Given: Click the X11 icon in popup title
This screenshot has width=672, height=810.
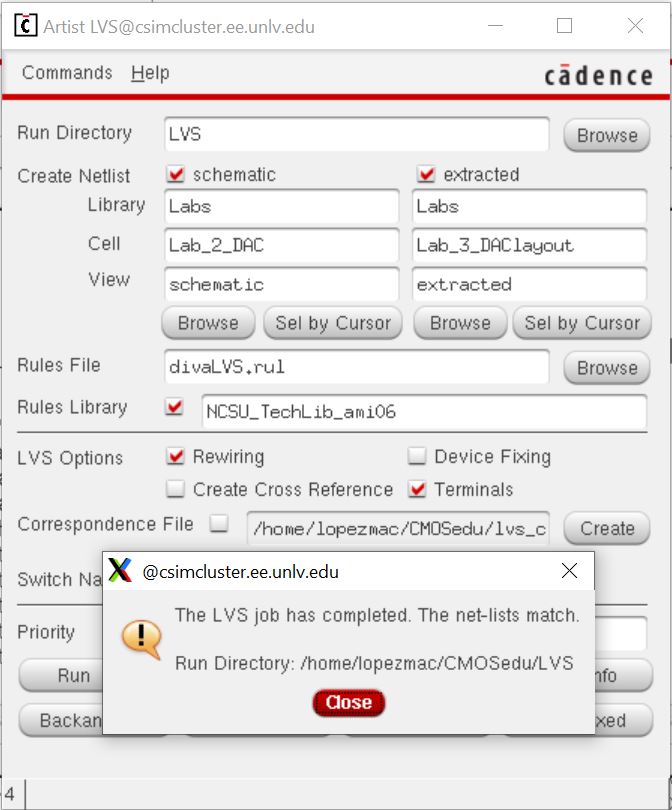Looking at the screenshot, I should point(120,570).
